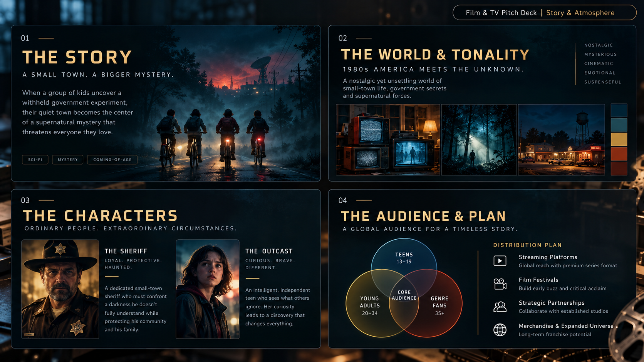The image size is (644, 362).
Task: Open the Outcast character portrait
Action: coord(208,289)
